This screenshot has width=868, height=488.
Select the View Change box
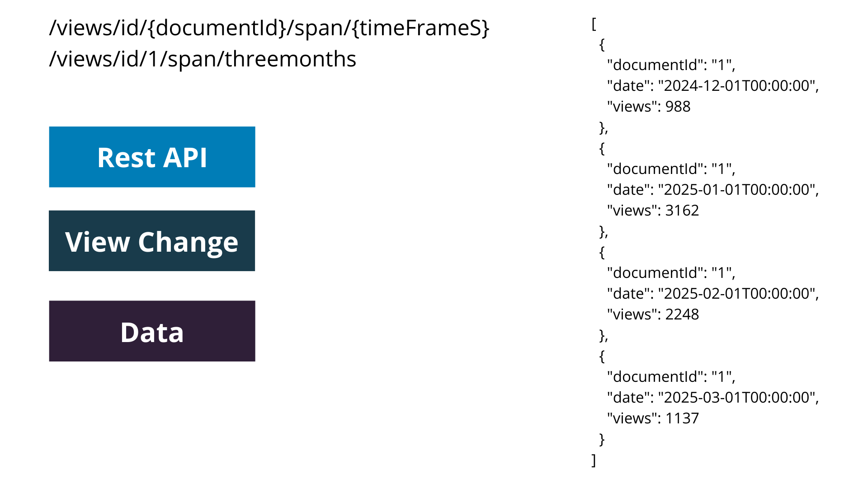[x=152, y=241]
